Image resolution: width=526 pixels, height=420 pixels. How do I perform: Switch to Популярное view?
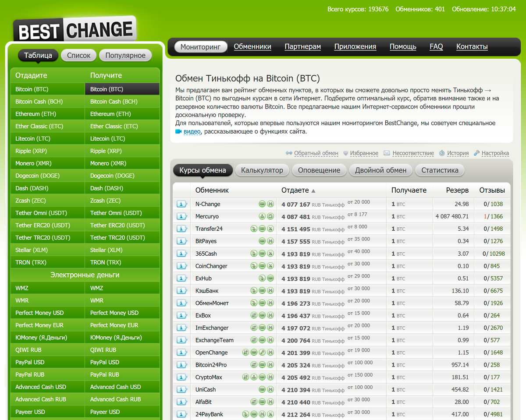click(x=125, y=55)
